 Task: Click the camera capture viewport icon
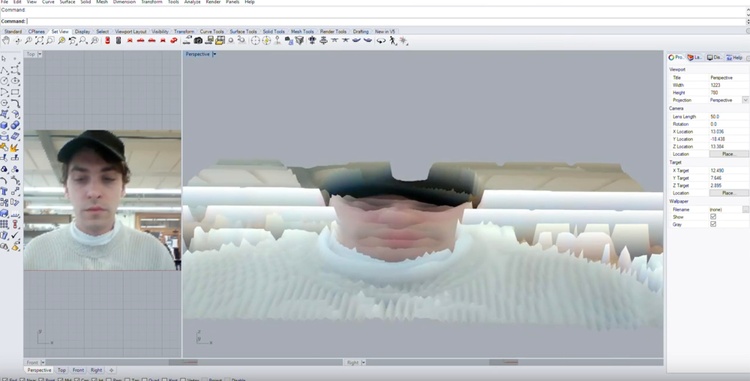[x=199, y=41]
